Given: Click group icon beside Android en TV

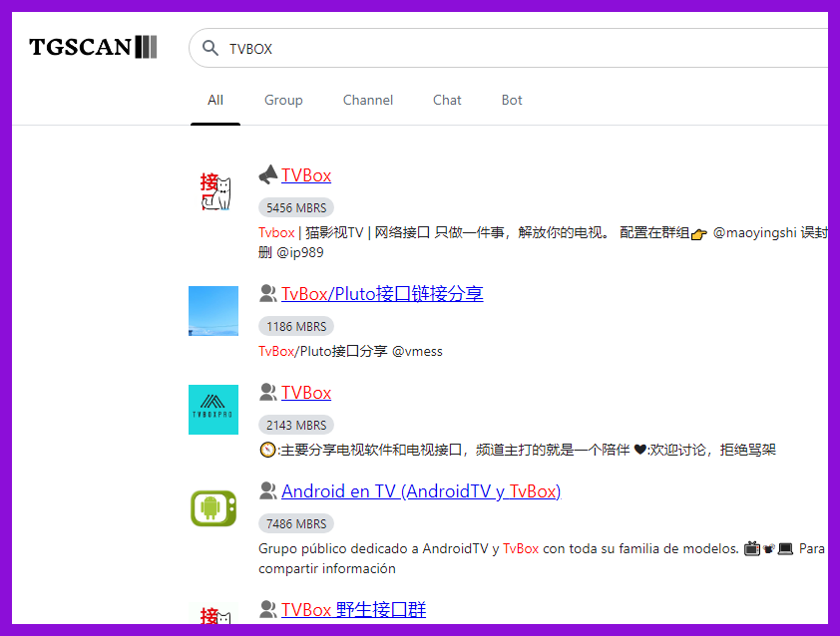Looking at the screenshot, I should click(x=267, y=490).
